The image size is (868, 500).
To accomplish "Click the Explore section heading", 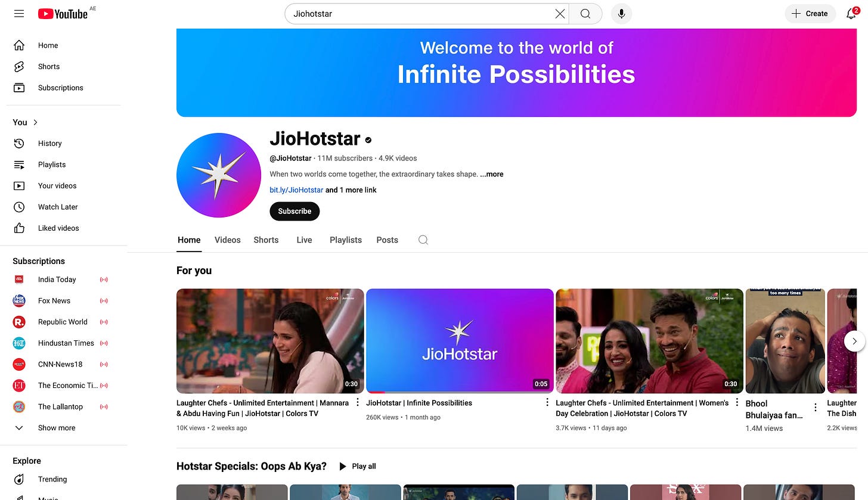I will 27,461.
